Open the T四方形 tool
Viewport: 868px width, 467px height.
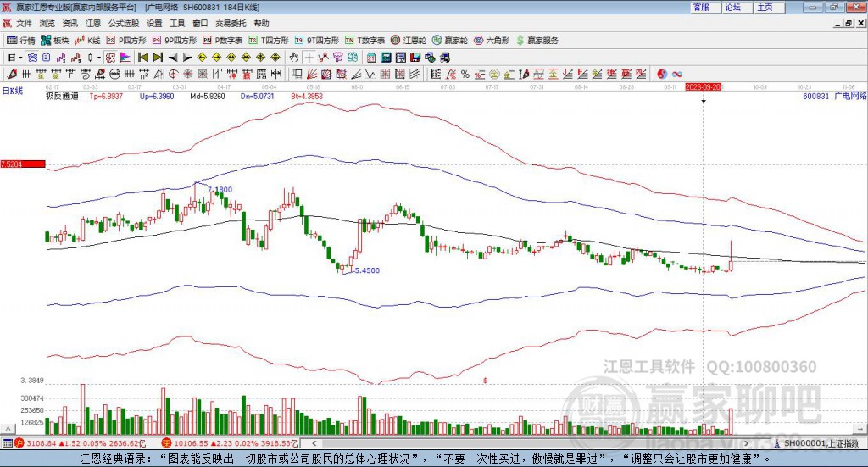click(x=269, y=41)
